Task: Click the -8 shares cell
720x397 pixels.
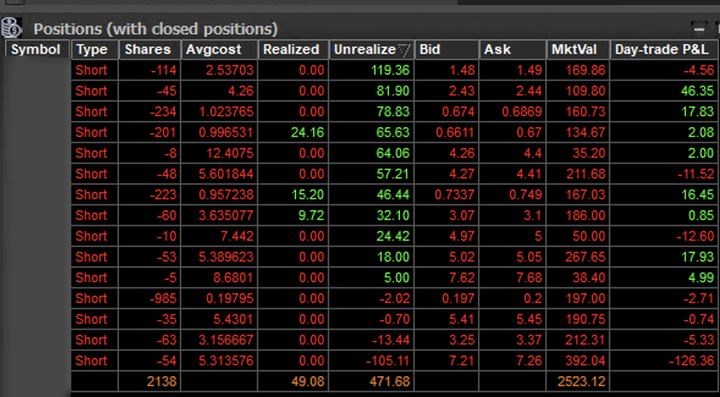Action: tap(150, 153)
